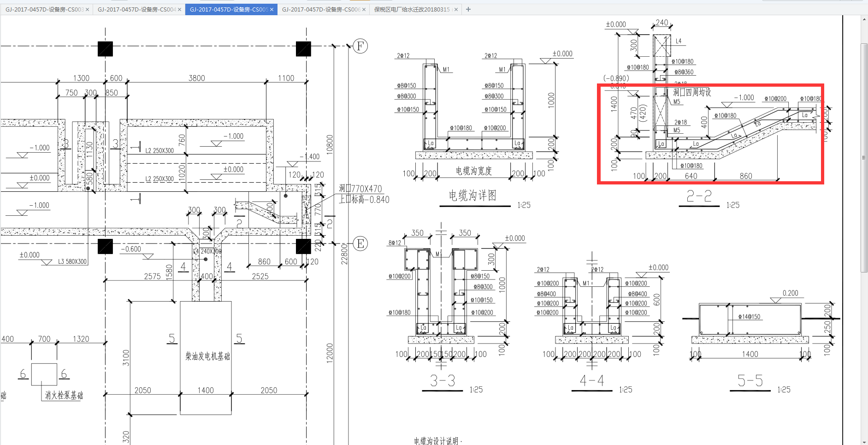Click the 上口标高-0.840 annotation
This screenshot has width=868, height=445.
(364, 200)
